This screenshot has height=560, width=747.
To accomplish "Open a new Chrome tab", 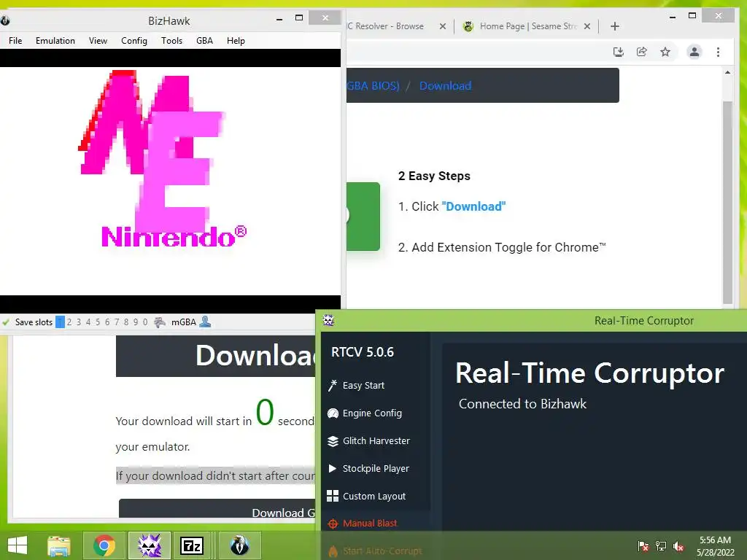I will 614,26.
